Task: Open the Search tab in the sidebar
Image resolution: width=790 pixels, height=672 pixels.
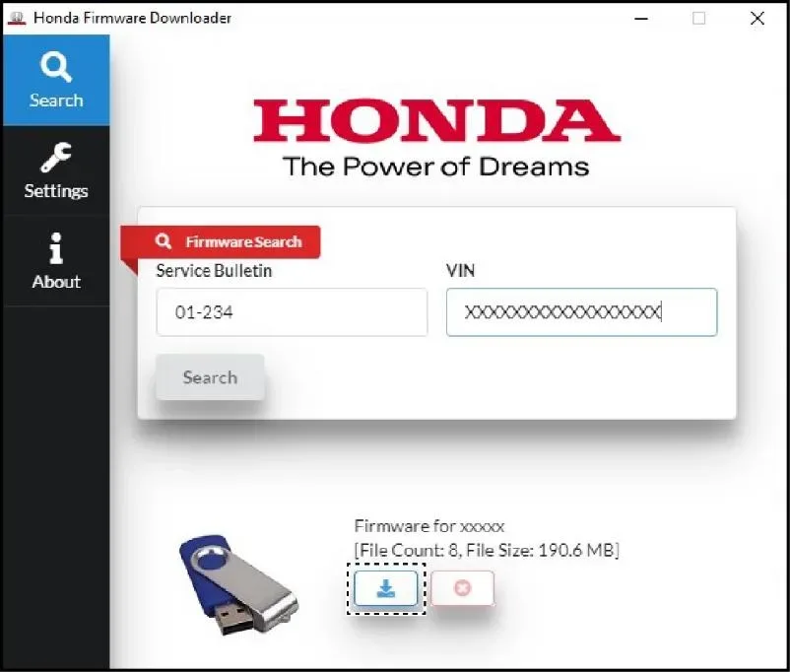Action: click(x=56, y=80)
